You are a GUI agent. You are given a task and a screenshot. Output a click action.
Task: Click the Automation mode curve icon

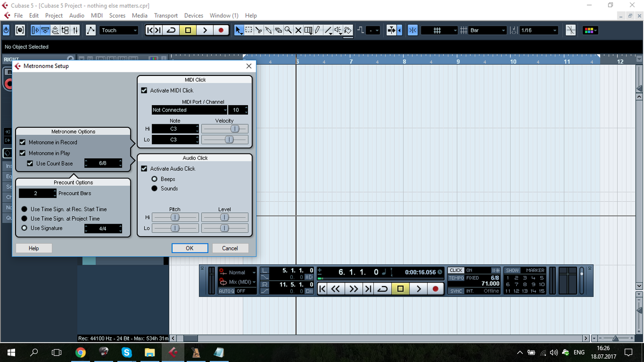(91, 30)
